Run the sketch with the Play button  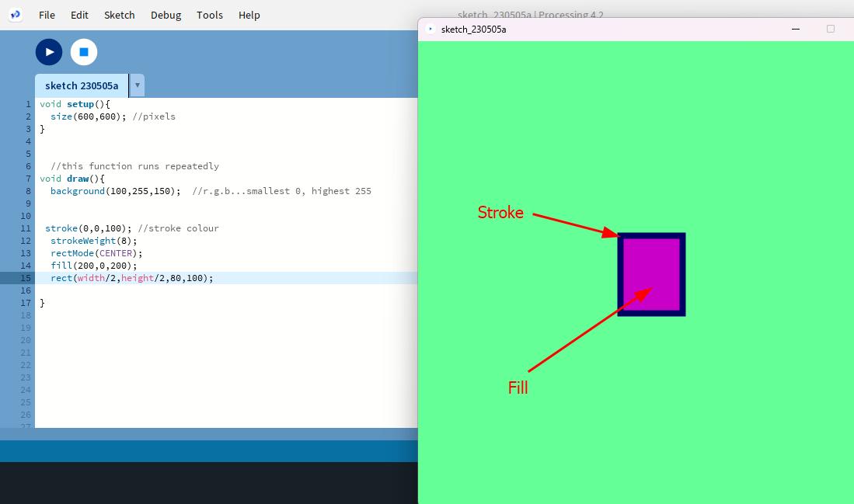pos(49,51)
